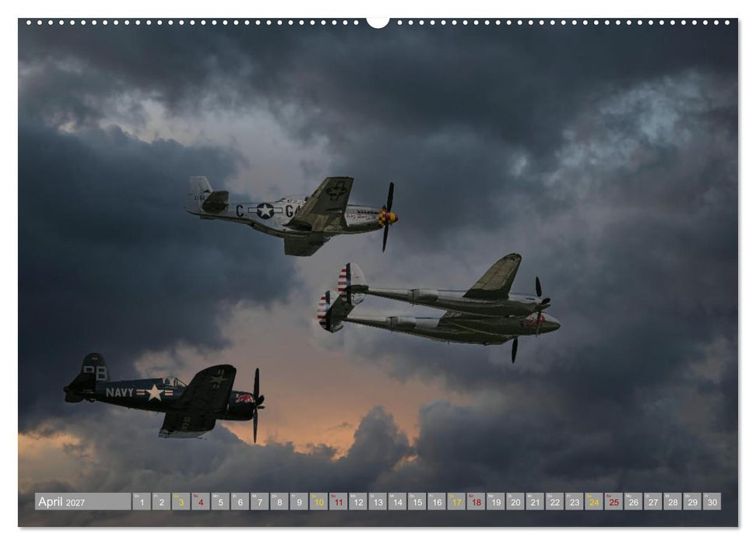
Task: Select day 21 in the calendar strip
Action: [x=536, y=501]
